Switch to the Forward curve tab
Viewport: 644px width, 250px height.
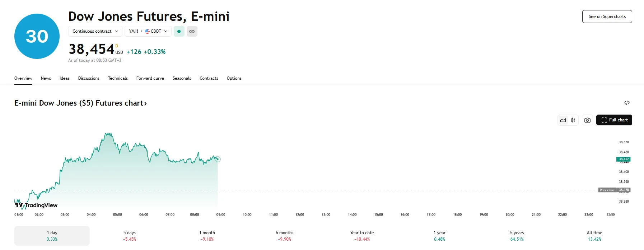click(150, 78)
